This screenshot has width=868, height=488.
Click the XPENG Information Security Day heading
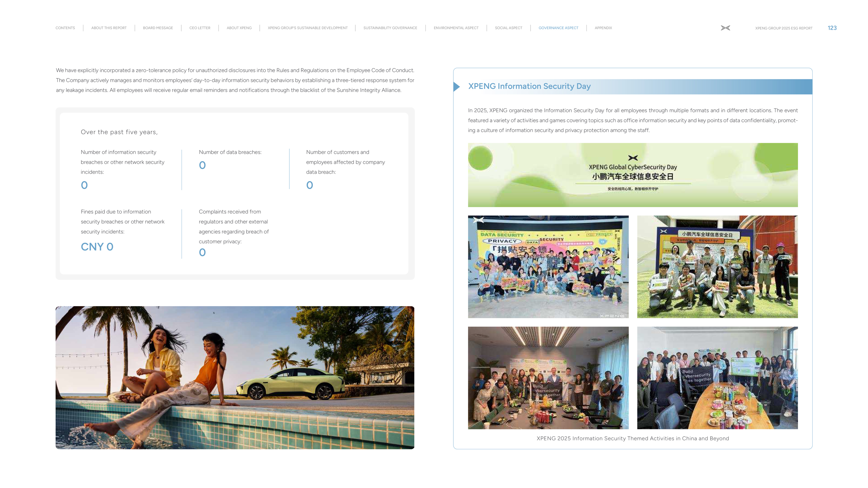click(529, 86)
